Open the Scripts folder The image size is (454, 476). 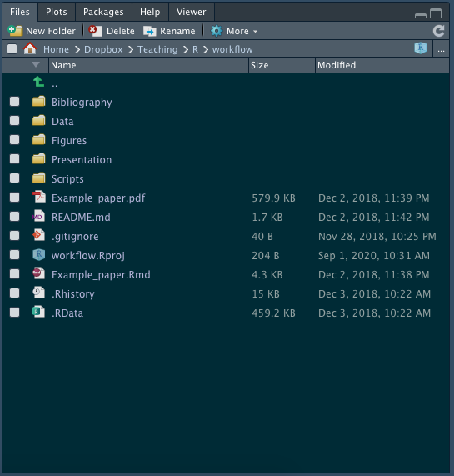pyautogui.click(x=67, y=178)
